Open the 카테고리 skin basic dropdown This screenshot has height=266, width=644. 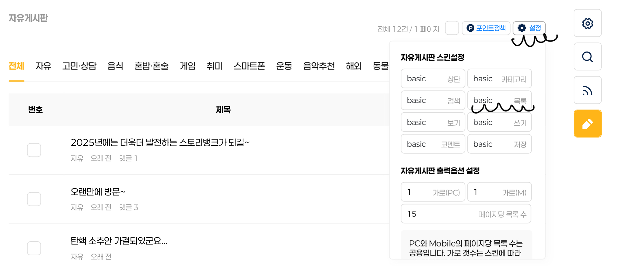point(499,79)
